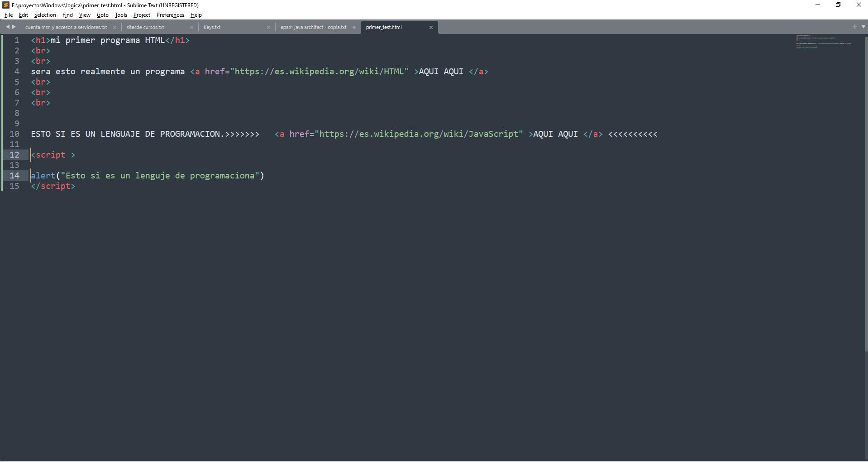Close the Sublime Text window
This screenshot has height=462, width=868.
(858, 5)
